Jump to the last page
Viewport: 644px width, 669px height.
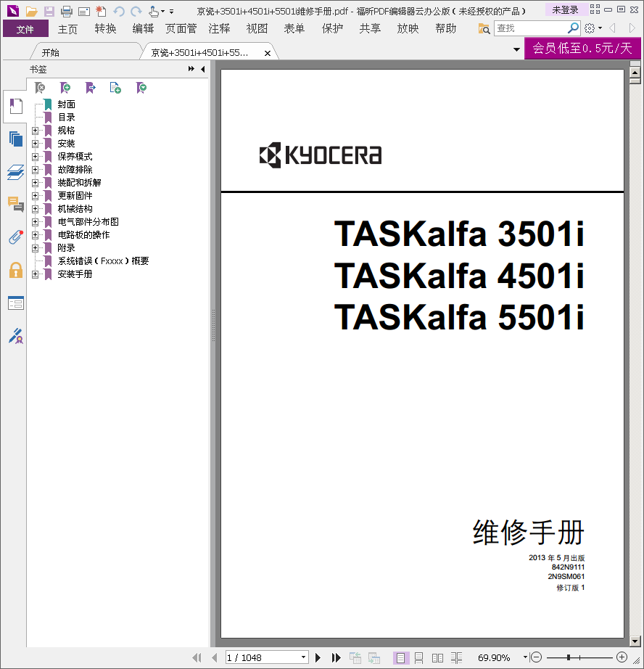tap(336, 657)
